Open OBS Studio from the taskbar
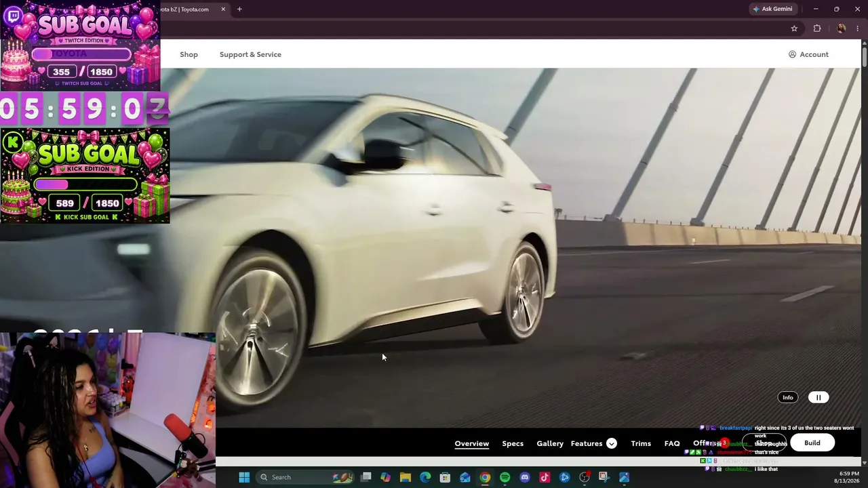 [x=585, y=477]
